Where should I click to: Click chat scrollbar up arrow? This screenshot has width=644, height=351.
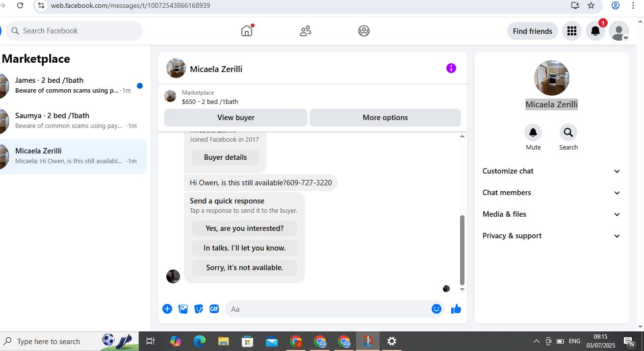coord(462,136)
